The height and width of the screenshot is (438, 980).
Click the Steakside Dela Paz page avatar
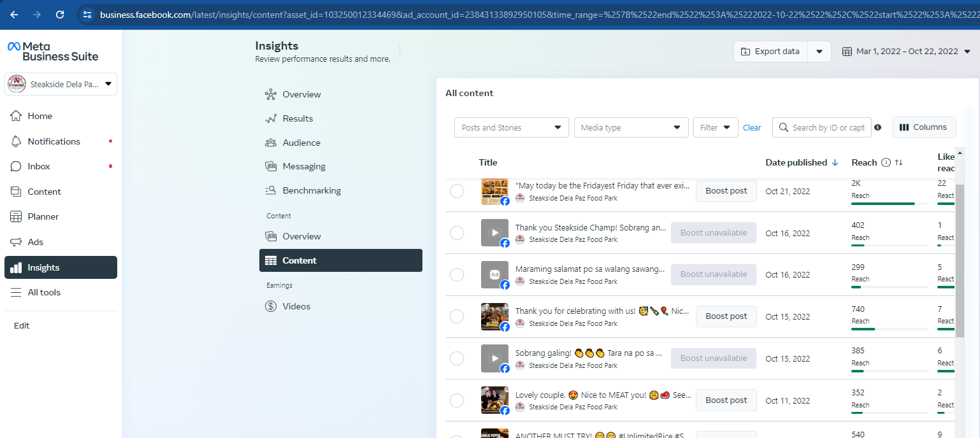tap(17, 84)
